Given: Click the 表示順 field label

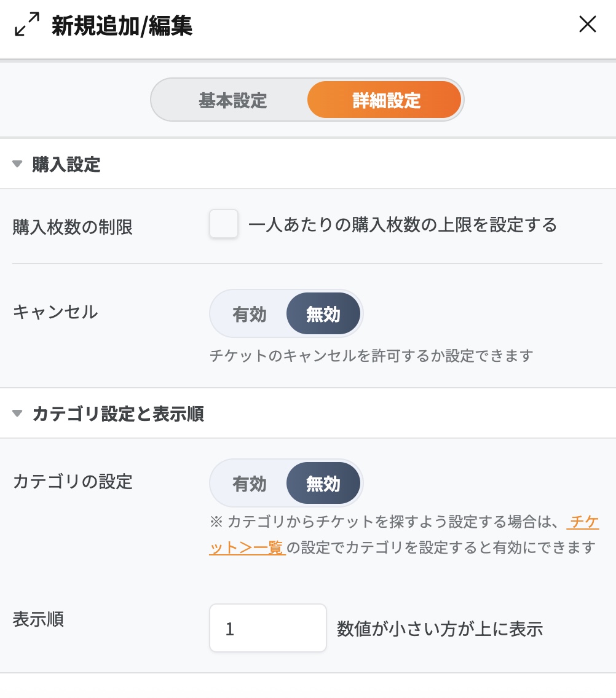Looking at the screenshot, I should tap(38, 619).
